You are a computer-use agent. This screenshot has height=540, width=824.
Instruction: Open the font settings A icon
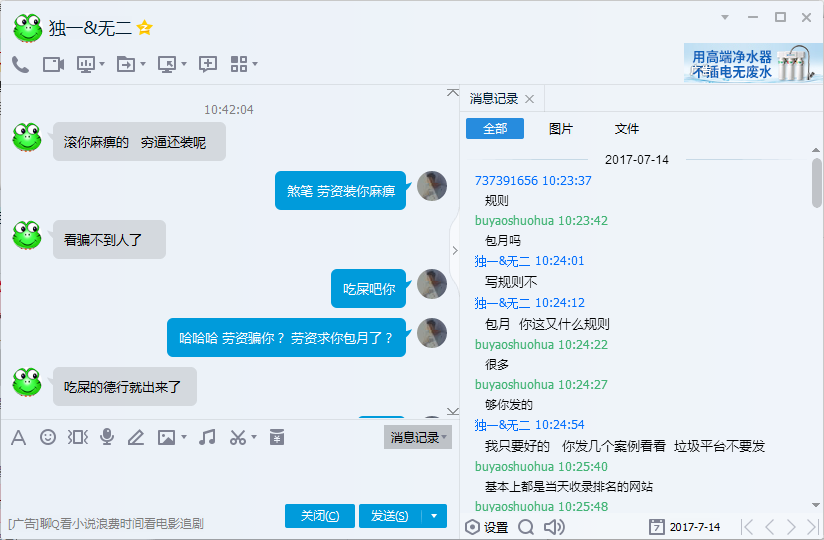tap(18, 437)
